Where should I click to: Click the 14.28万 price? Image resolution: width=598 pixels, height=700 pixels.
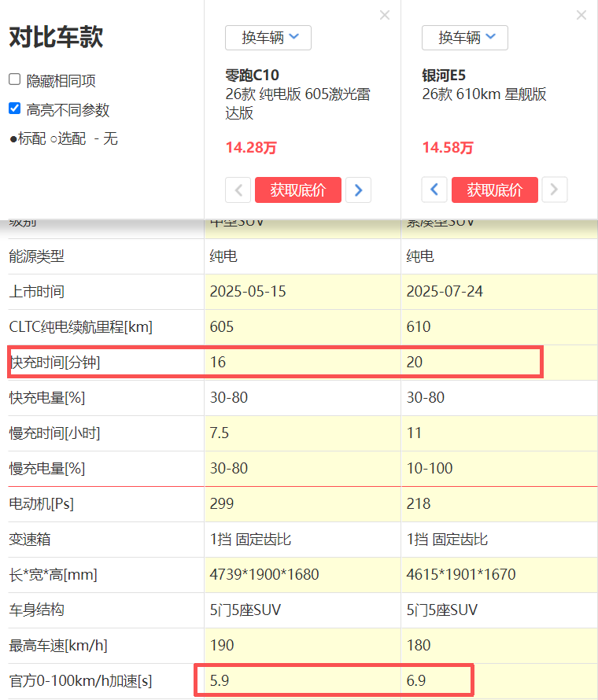coord(251,148)
